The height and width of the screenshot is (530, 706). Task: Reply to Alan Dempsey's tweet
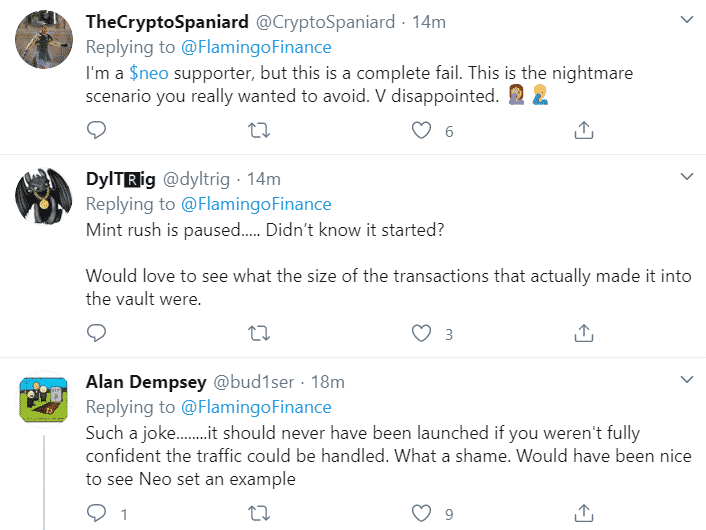(96, 513)
